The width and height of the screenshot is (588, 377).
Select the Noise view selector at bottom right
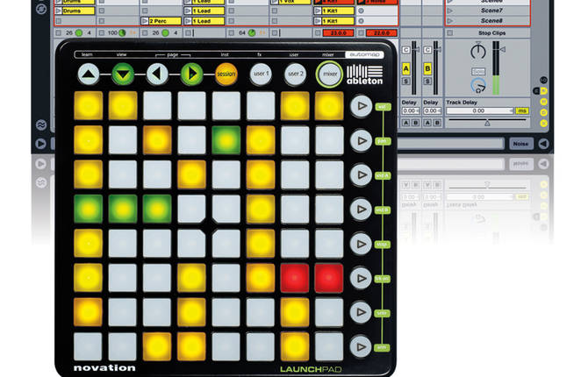(521, 144)
